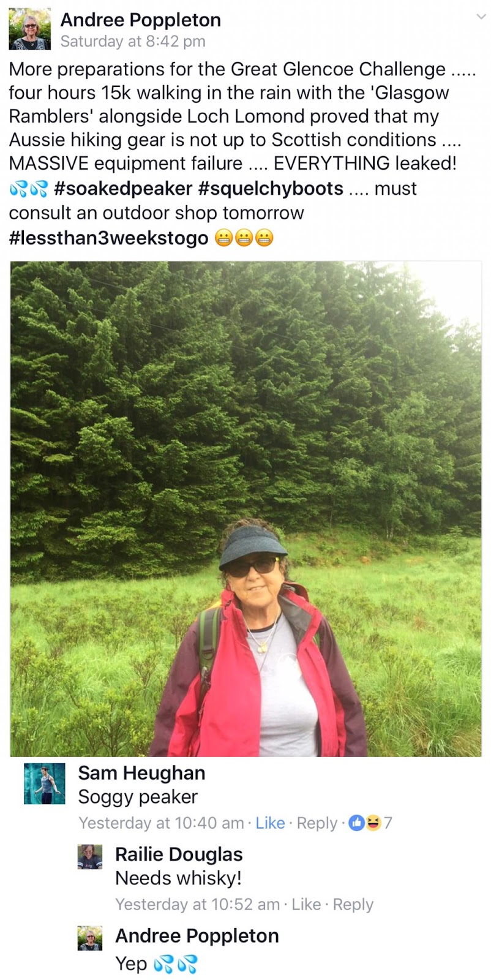Viewport: 491px width, 980px height.
Task: Like Railie Douglas's Needs whisky reply
Action: (306, 904)
